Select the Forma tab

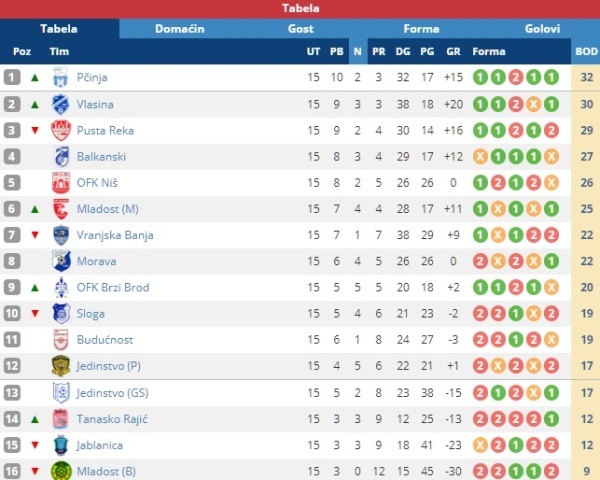tap(421, 29)
